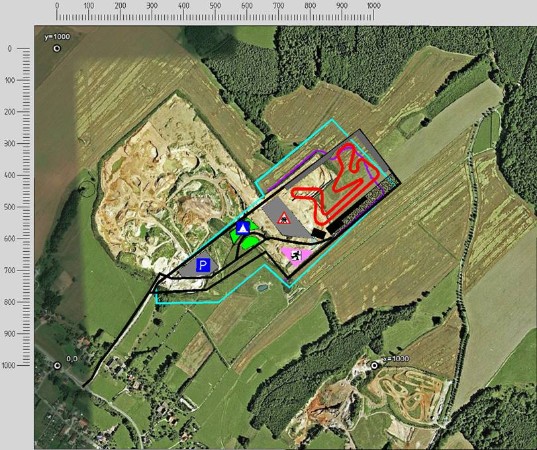This screenshot has height=450, width=537.
Task: Click the 0,0 origin point marker
Action: (x=58, y=366)
